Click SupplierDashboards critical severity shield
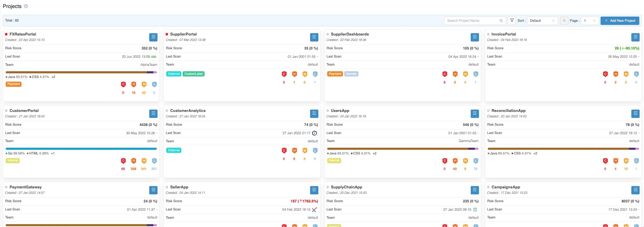Viewport: 644px width, 227px height. tap(445, 74)
